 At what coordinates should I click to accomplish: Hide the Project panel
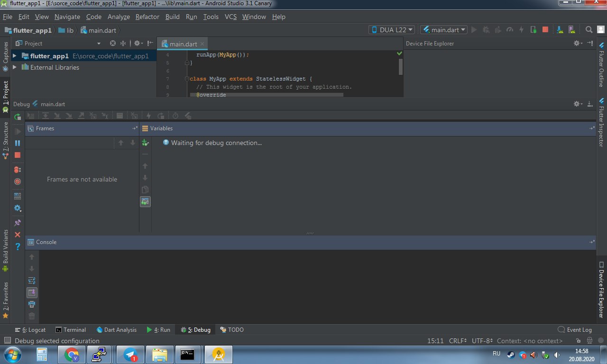click(150, 43)
